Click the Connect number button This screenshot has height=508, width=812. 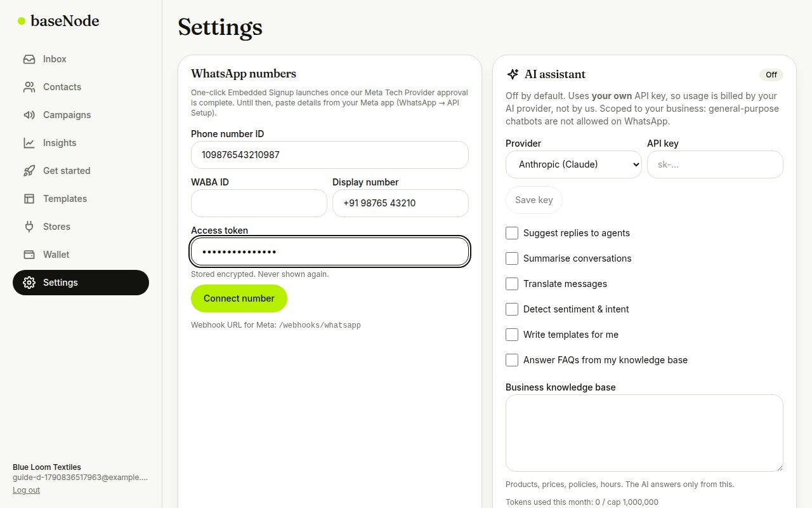(239, 298)
